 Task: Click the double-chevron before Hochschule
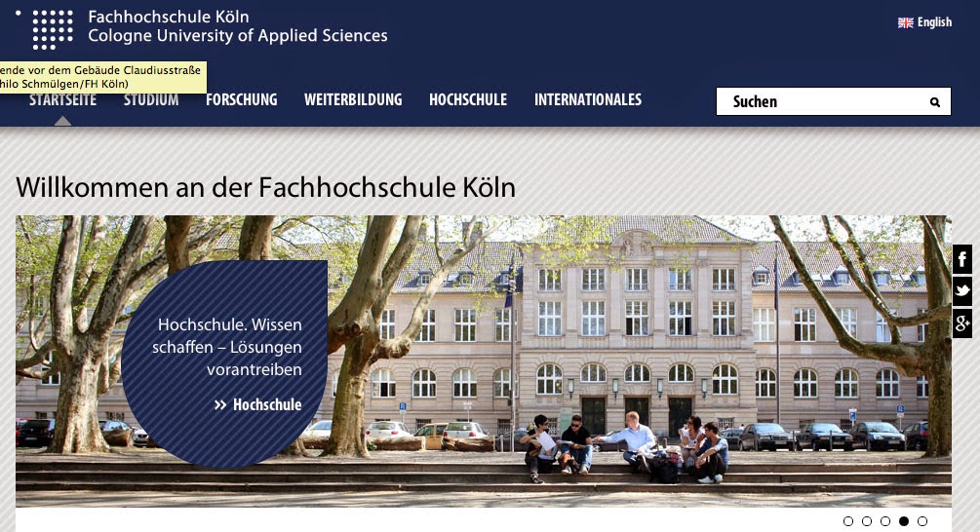220,404
